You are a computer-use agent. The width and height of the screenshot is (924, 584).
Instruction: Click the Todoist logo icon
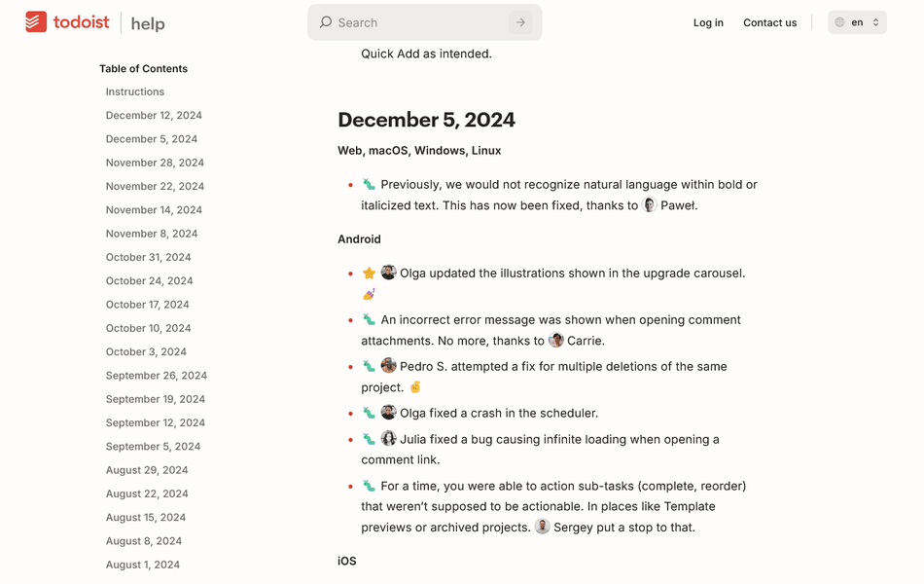[35, 21]
